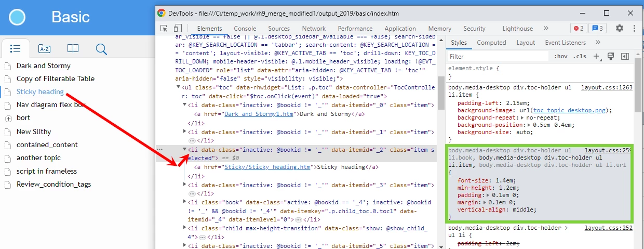The image size is (644, 249).
Task: Open the table of contents tab icon
Action: tap(16, 49)
